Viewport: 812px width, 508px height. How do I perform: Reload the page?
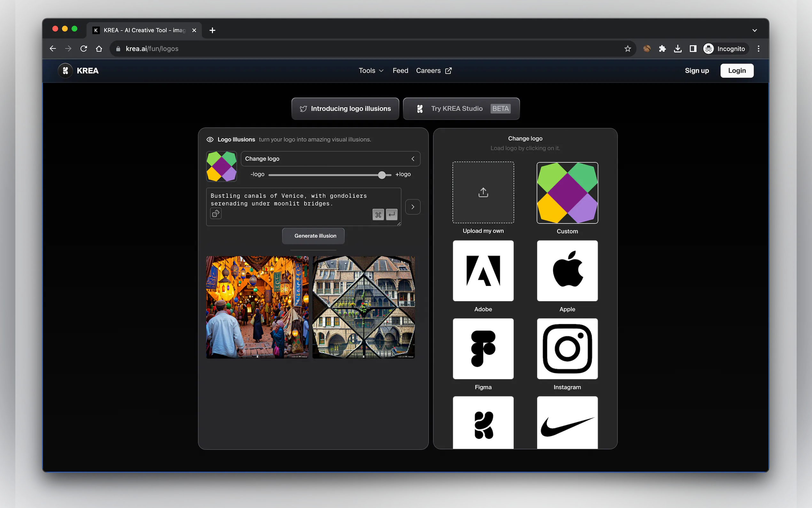(83, 49)
